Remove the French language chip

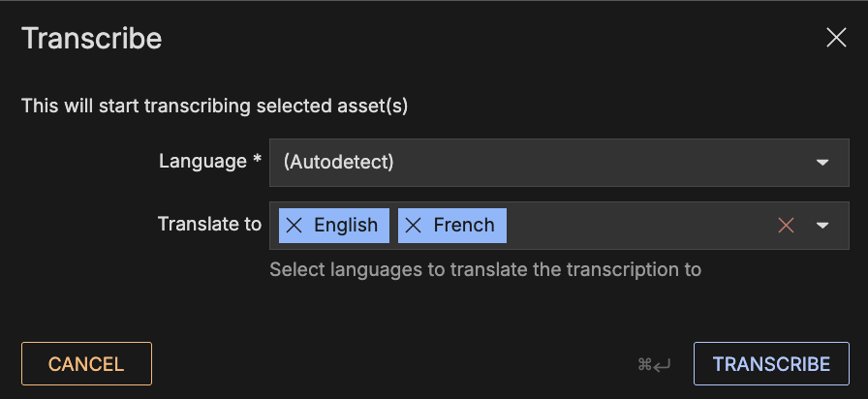pos(414,226)
